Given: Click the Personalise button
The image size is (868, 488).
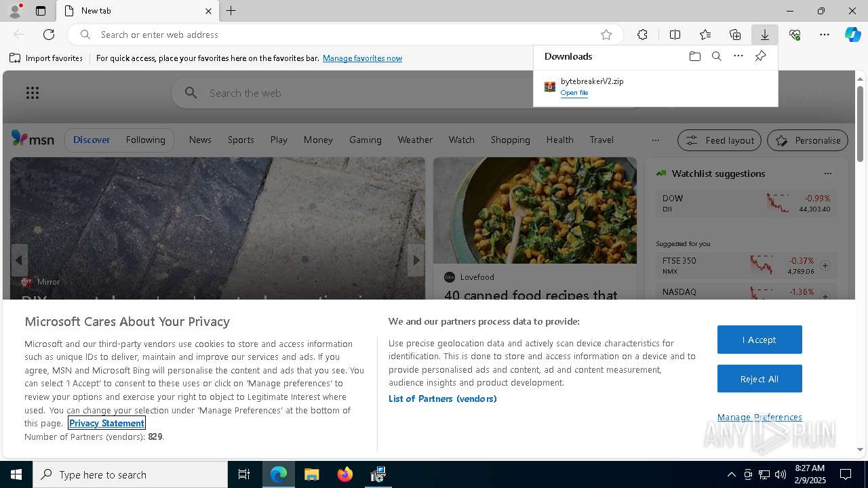Looking at the screenshot, I should click(x=808, y=140).
